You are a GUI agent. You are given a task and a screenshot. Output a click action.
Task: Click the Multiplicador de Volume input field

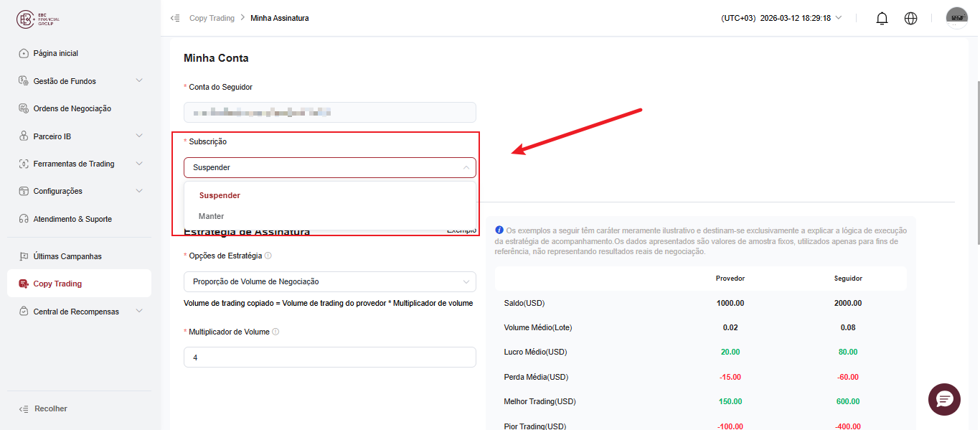(330, 357)
